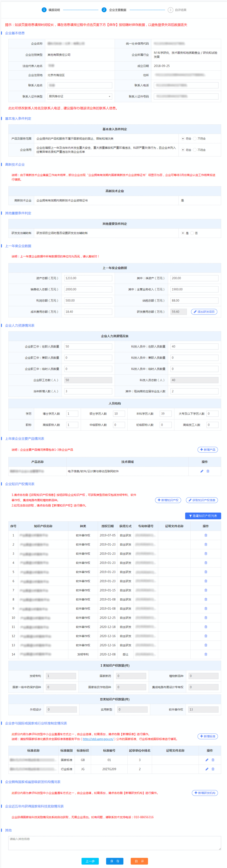Click the 添加研发项目 button
This screenshot has width=227, height=868.
pyautogui.click(x=204, y=312)
